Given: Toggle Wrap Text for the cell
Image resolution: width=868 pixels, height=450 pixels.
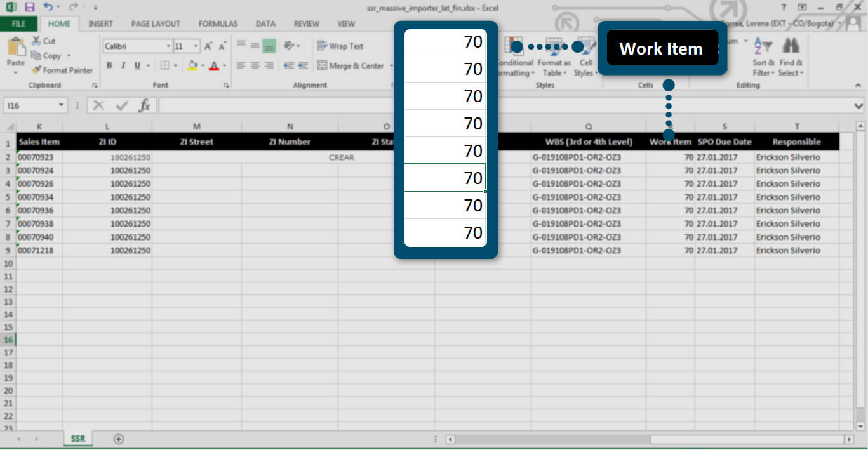Looking at the screenshot, I should [340, 46].
